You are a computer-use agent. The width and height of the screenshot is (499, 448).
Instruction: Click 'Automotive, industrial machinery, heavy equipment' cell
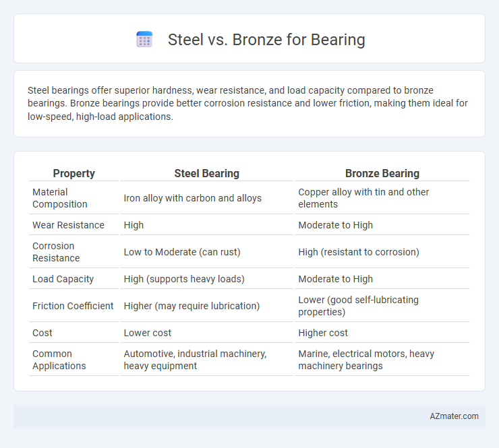click(x=195, y=360)
